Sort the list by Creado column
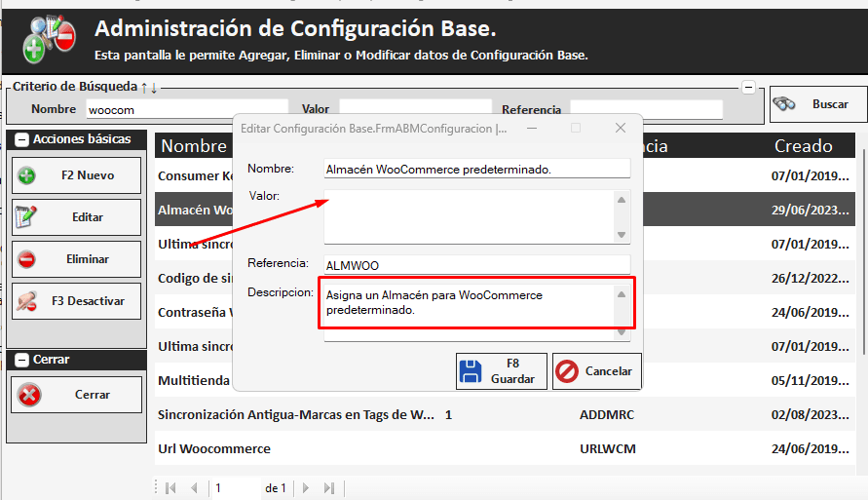The image size is (868, 500). click(x=803, y=146)
